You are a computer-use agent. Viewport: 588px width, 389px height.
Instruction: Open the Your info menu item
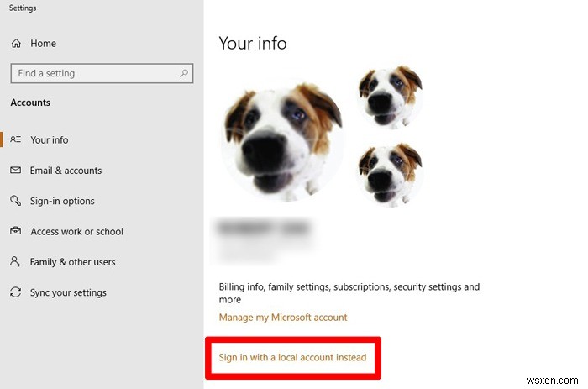coord(50,139)
